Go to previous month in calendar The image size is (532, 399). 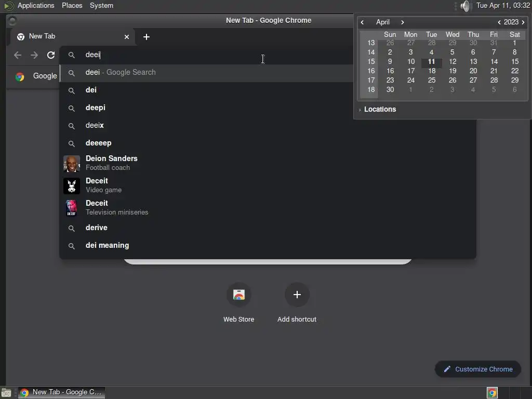(362, 22)
